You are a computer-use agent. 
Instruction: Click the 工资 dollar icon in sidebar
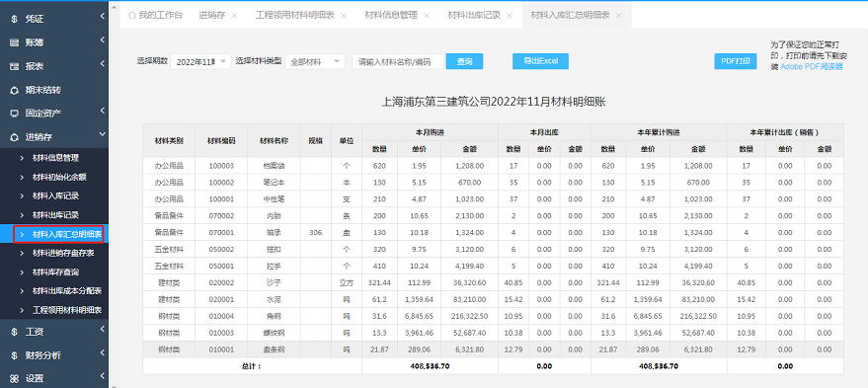click(x=15, y=332)
